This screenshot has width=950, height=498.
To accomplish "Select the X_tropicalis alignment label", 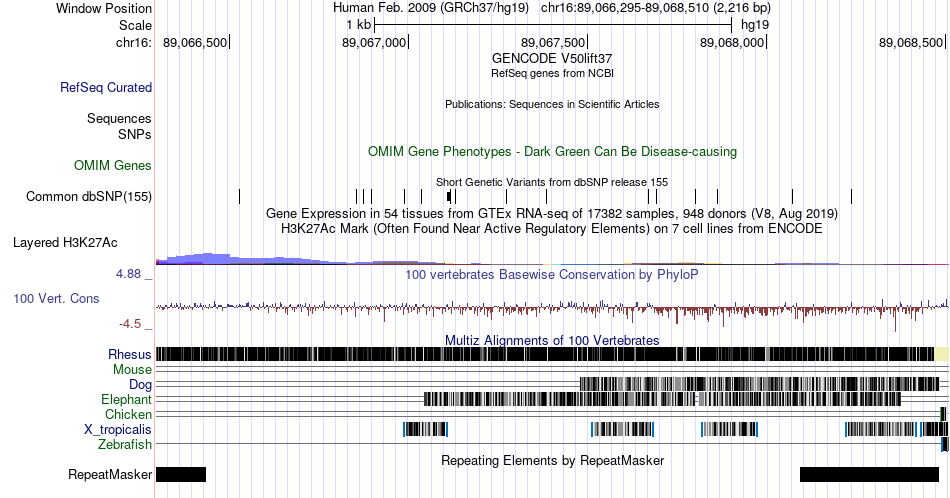I will coord(118,430).
